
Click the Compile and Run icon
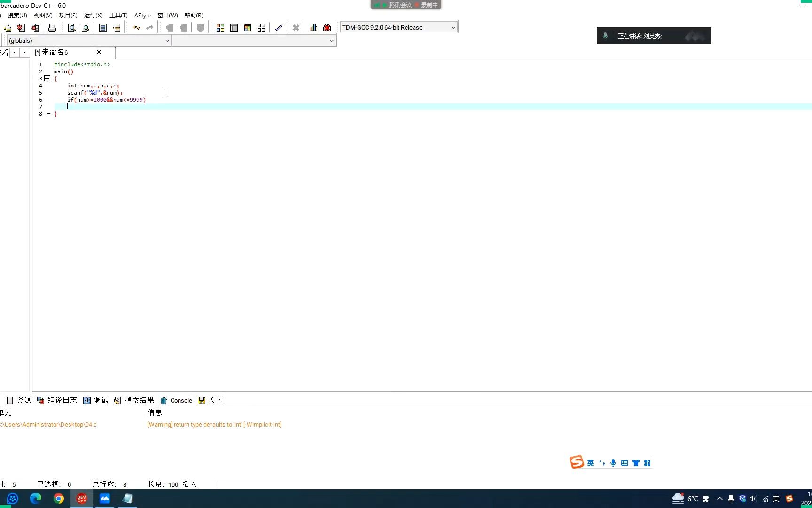click(248, 28)
